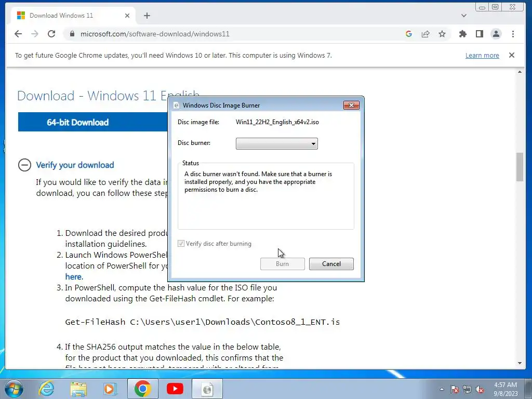Viewport: 532px width, 399px height.
Task: Click the Win11_22H2_English_x64v2.iso file name
Action: tap(277, 122)
